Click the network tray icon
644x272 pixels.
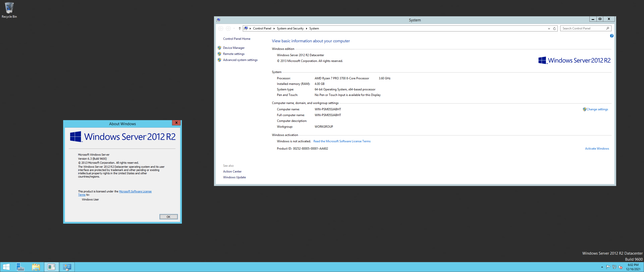click(x=614, y=267)
